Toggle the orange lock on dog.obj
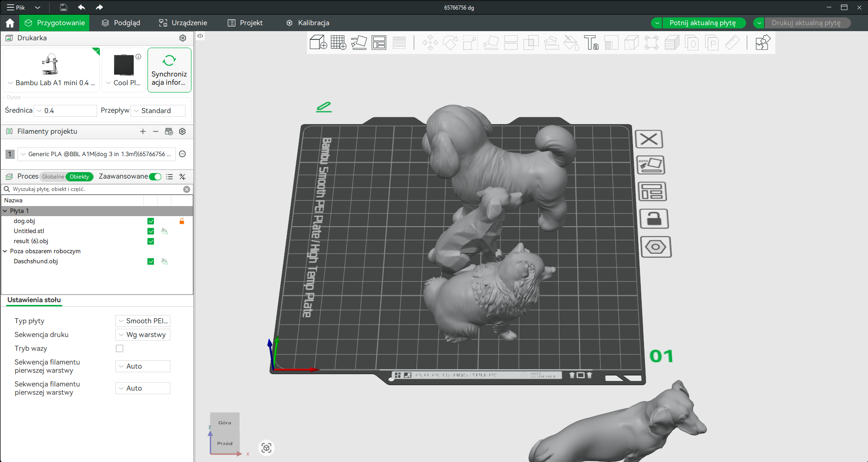Viewport: 868px width, 462px height. (182, 221)
